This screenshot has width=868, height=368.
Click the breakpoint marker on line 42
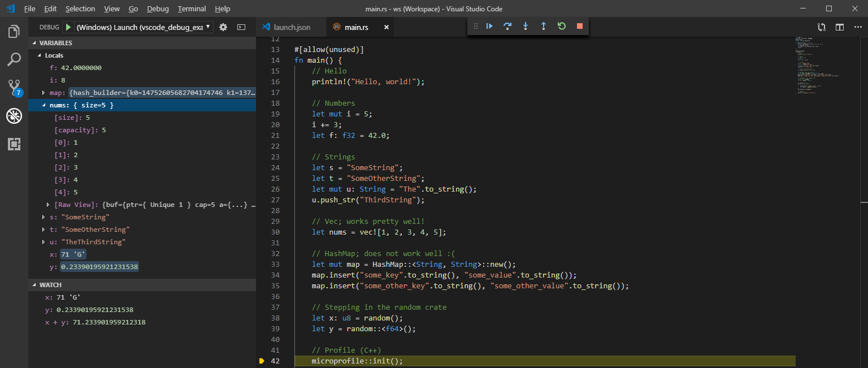(261, 361)
